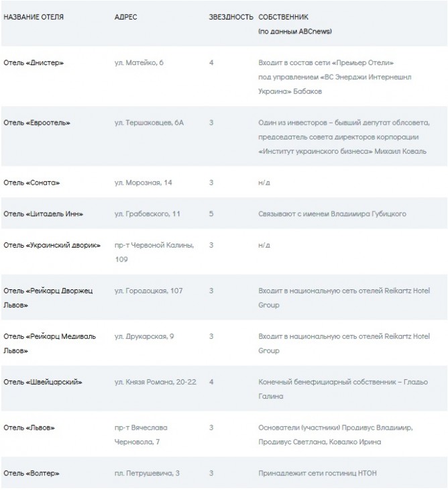Click Отель «Цитадель Инн» cell

[44, 214]
